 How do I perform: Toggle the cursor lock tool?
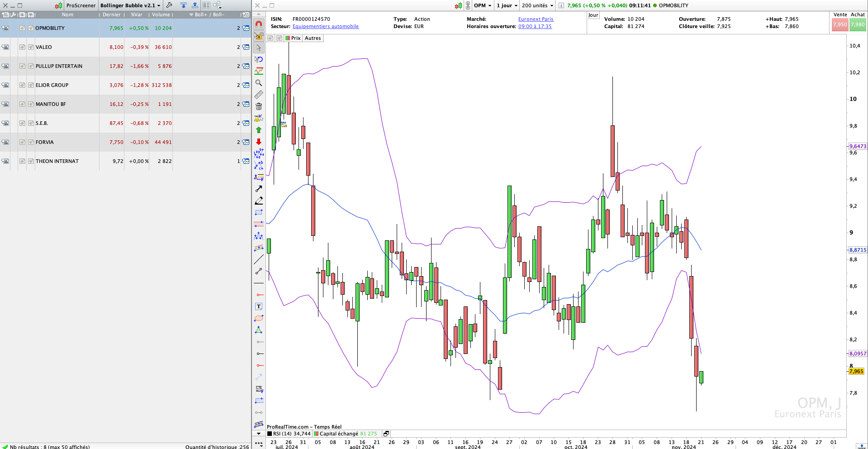click(x=259, y=36)
